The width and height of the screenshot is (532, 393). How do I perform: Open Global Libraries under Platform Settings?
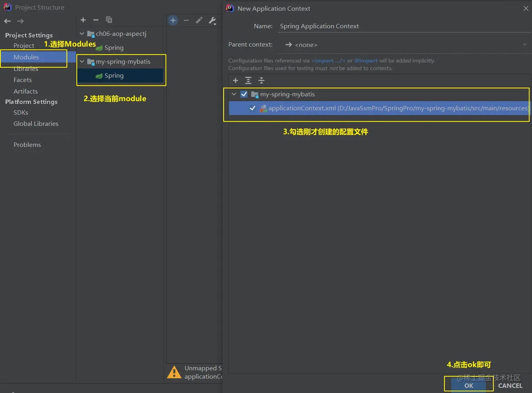[x=36, y=124]
